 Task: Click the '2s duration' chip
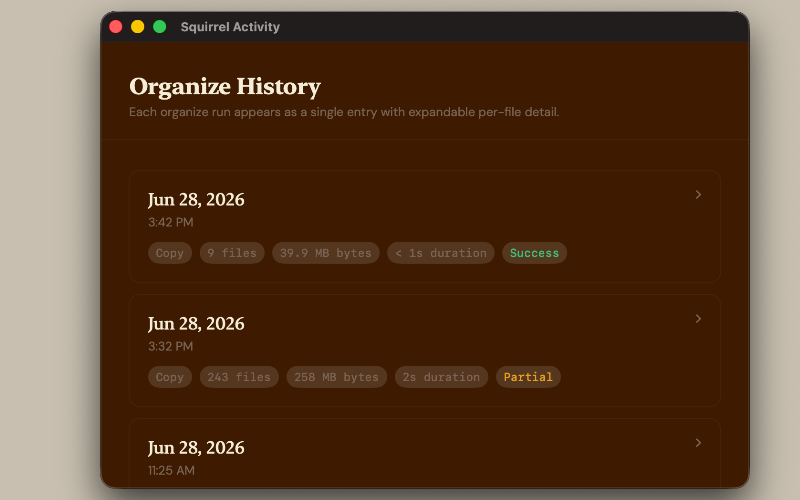pos(441,377)
